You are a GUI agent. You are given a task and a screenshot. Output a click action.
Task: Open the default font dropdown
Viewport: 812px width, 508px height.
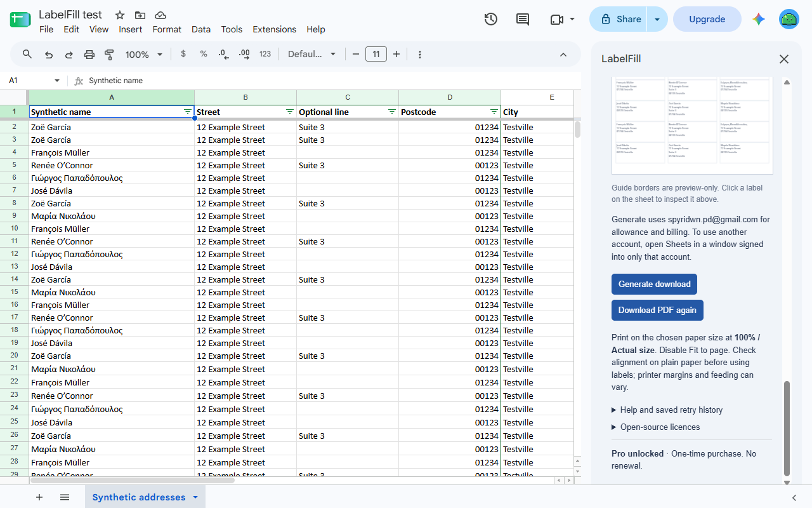pyautogui.click(x=311, y=55)
